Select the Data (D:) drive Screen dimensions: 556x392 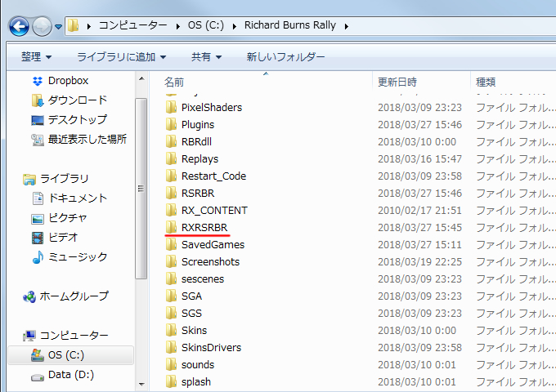(70, 375)
